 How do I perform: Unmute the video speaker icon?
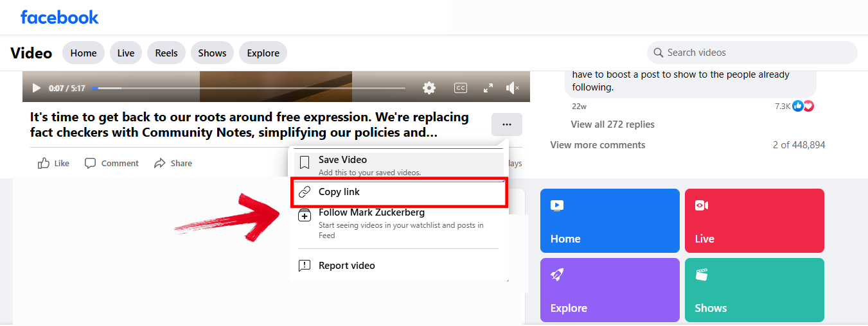pos(513,88)
